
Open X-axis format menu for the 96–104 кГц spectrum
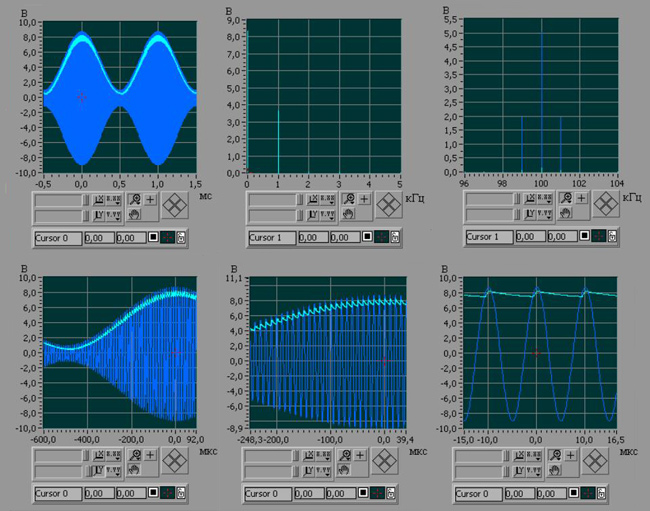coord(544,199)
